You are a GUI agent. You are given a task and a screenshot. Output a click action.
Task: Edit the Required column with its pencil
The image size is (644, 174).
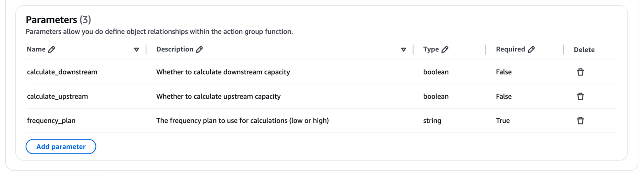click(x=531, y=49)
